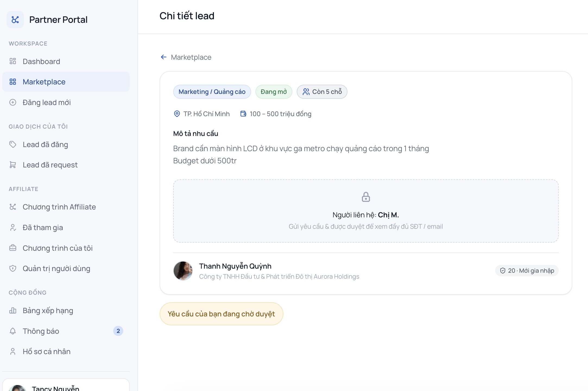Viewport: 588px width, 391px height.
Task: Open Đăng lead mới page
Action: point(66,102)
